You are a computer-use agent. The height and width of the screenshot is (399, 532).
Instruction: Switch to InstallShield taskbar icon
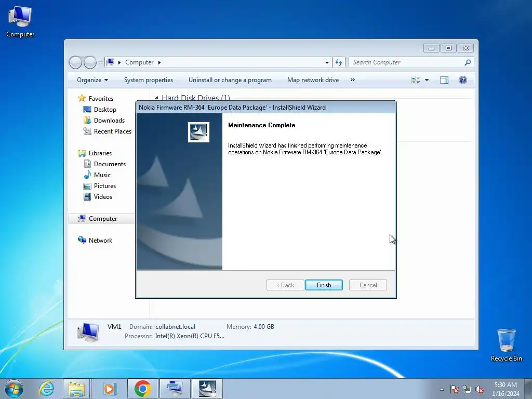pyautogui.click(x=207, y=389)
